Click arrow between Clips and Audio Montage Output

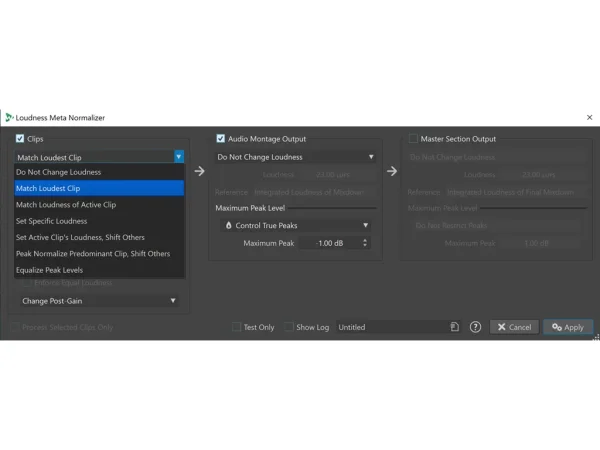coord(199,171)
